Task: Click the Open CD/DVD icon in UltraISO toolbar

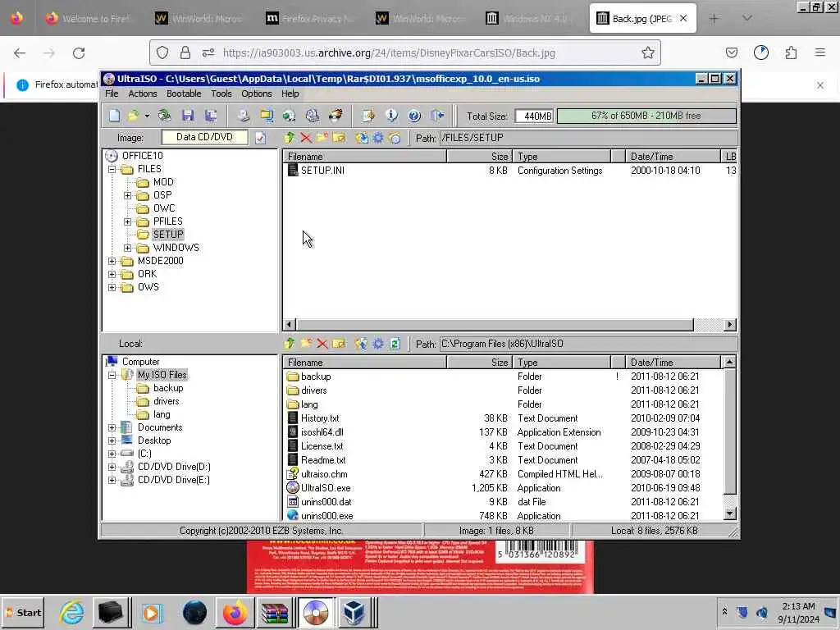Action: (x=164, y=116)
